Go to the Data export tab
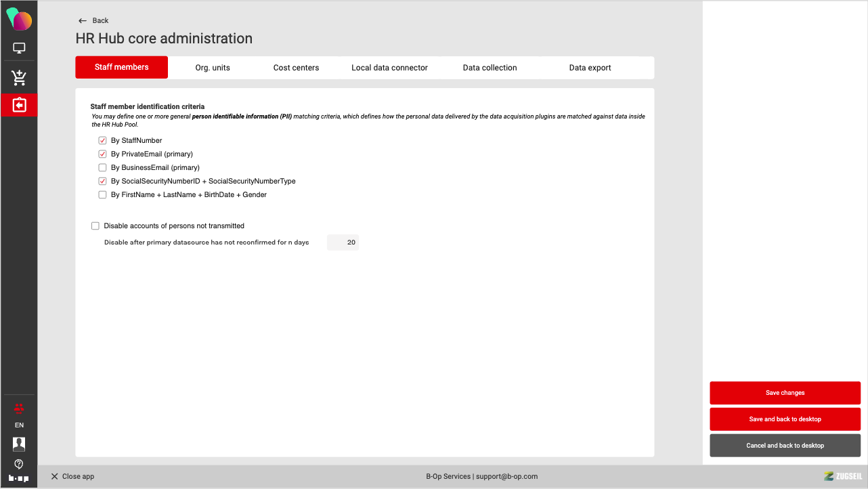Image resolution: width=868 pixels, height=489 pixels. click(590, 68)
